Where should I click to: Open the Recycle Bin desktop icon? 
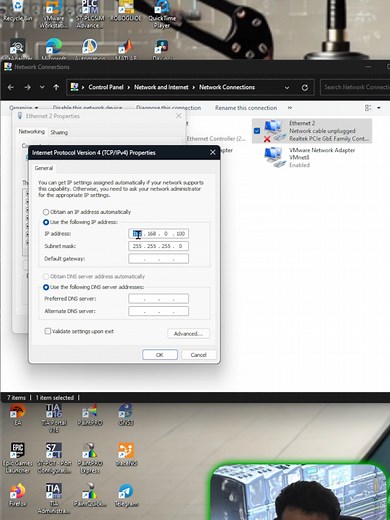[x=17, y=11]
